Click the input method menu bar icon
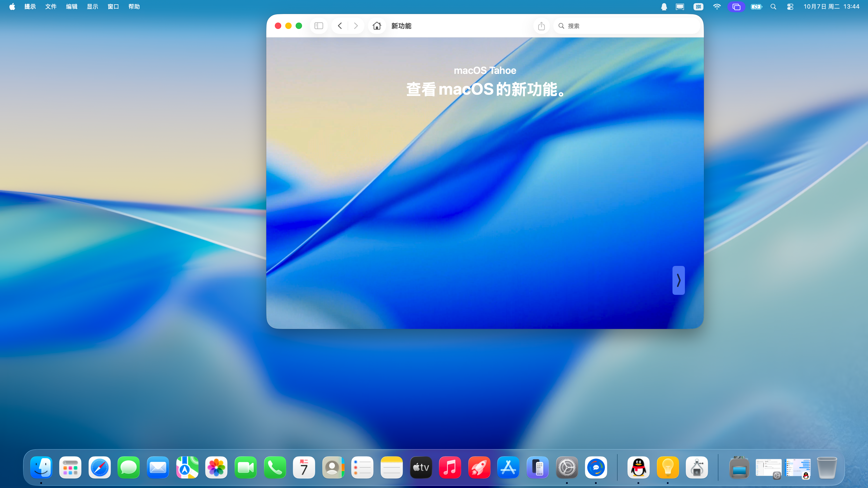Viewport: 868px width, 488px height. click(698, 7)
